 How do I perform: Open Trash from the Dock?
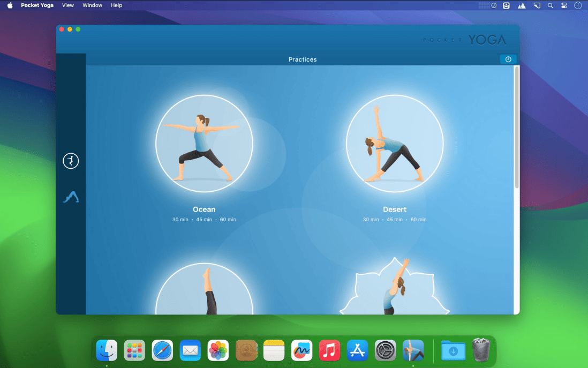pos(481,350)
